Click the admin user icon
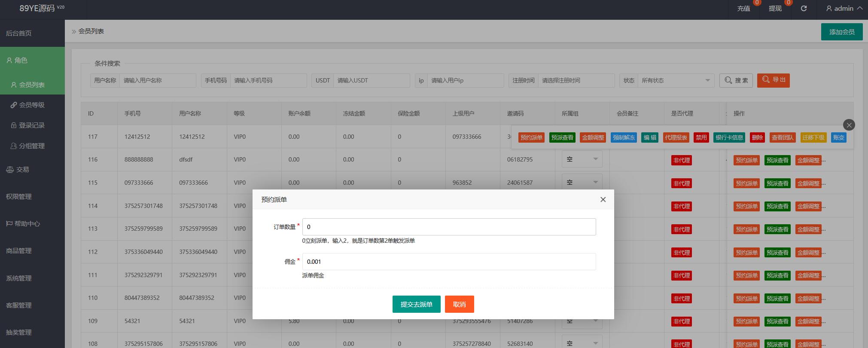 (x=829, y=9)
